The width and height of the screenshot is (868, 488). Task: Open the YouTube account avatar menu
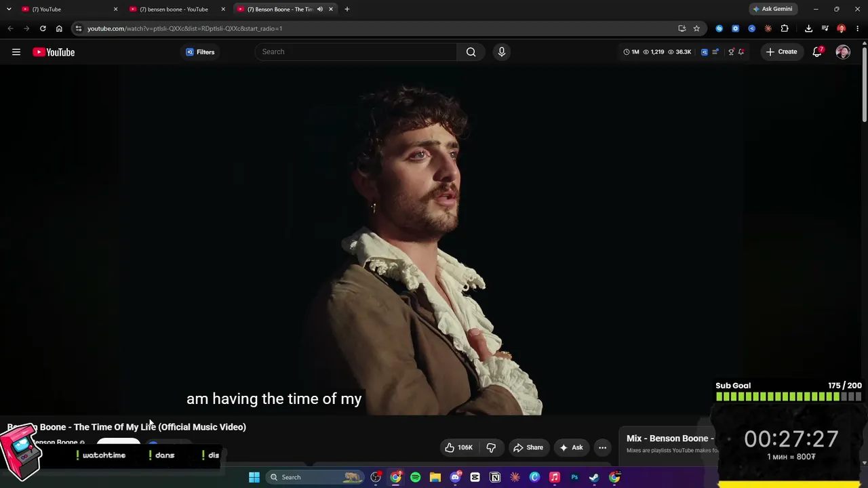click(843, 52)
